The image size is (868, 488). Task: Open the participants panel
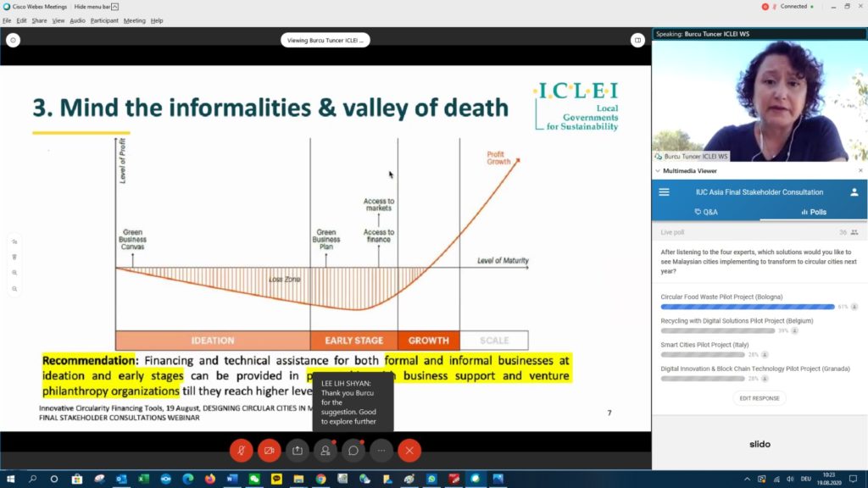325,451
